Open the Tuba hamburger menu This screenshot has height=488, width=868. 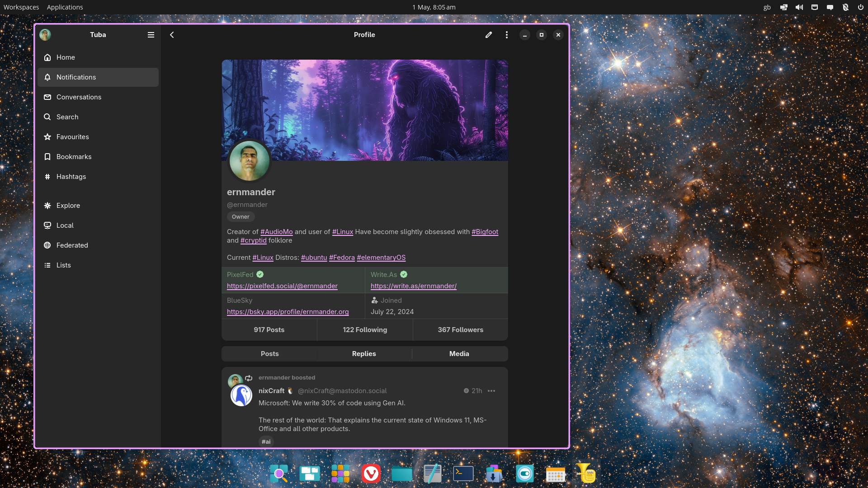tap(151, 35)
